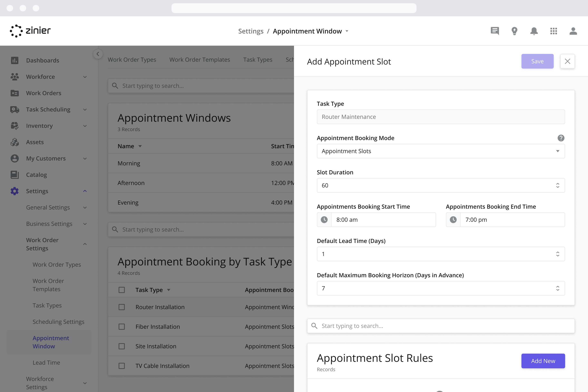Collapse the sidebar with arrow button
This screenshot has width=588, height=392.
tap(98, 54)
